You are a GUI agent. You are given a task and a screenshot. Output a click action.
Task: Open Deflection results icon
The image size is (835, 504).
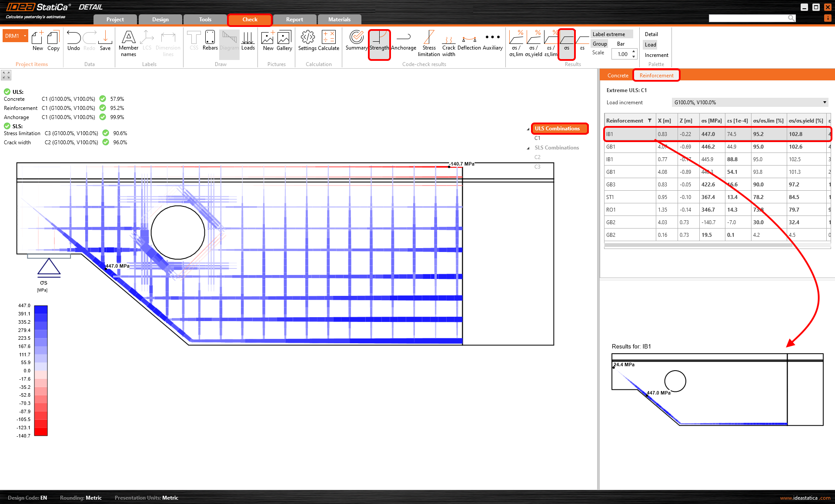(469, 40)
